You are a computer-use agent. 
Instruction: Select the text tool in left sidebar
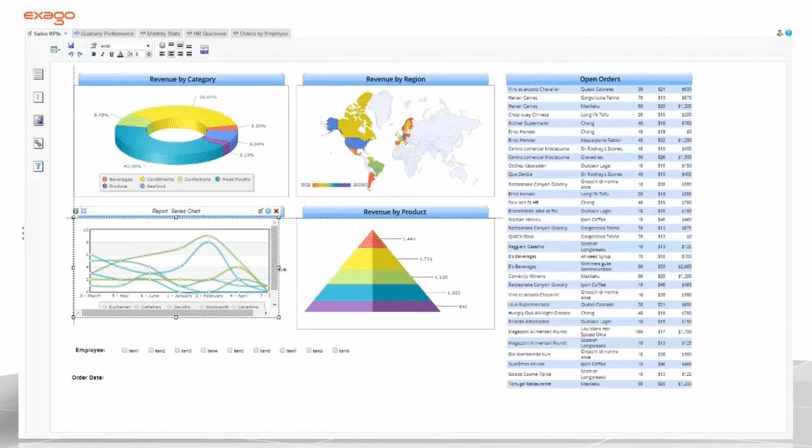click(x=39, y=97)
